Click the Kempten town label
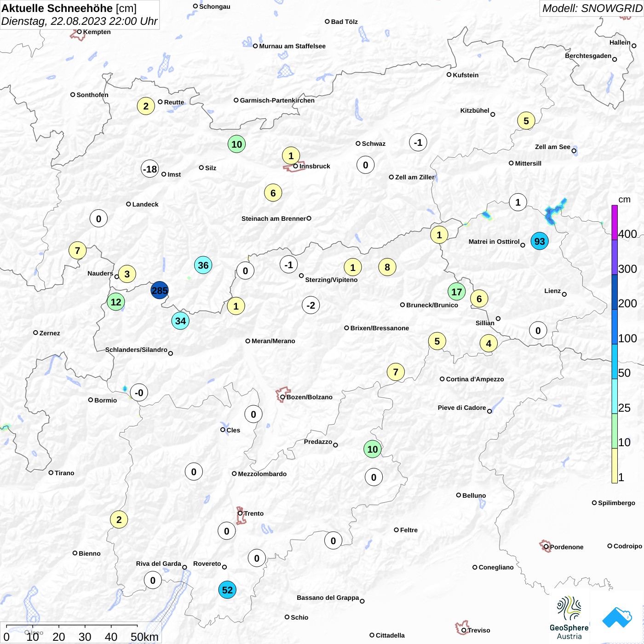Screen dimensions: 644x644 tap(97, 32)
